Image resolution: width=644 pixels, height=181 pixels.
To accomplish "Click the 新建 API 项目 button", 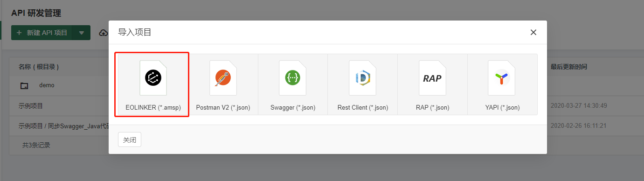I will [x=42, y=33].
